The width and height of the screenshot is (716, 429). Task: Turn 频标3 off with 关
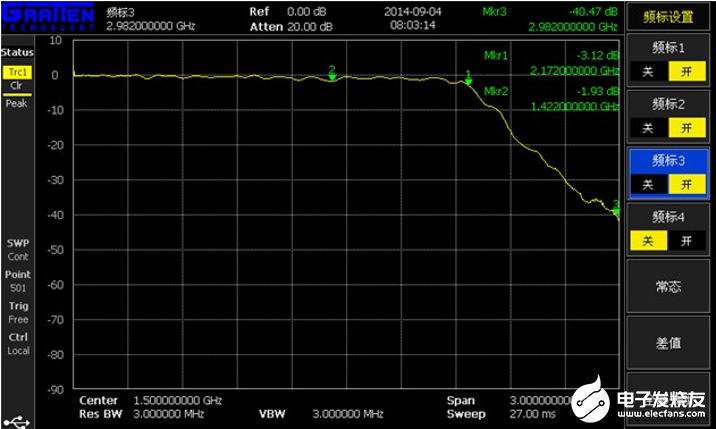[x=648, y=185]
